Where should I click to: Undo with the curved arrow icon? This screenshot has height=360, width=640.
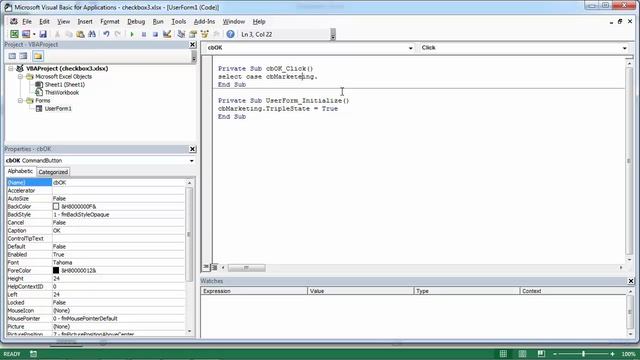pyautogui.click(x=106, y=34)
